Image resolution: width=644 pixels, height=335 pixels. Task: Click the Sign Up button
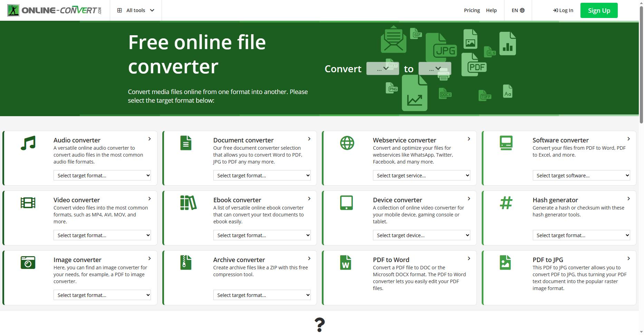599,10
